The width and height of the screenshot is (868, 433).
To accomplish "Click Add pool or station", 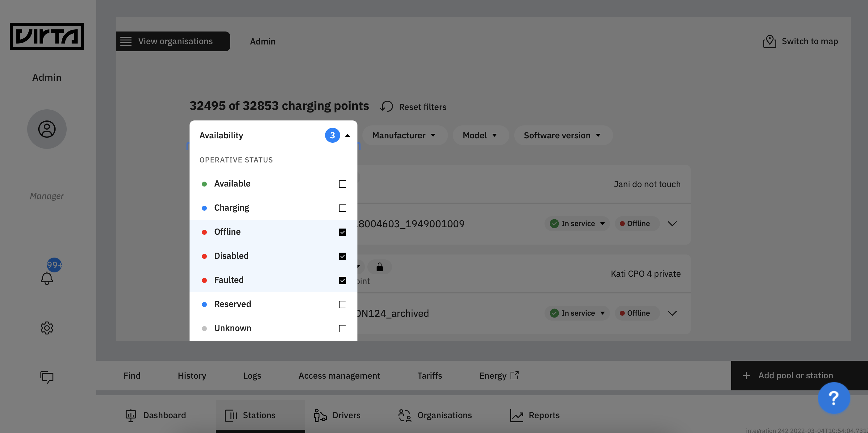I will tap(799, 375).
